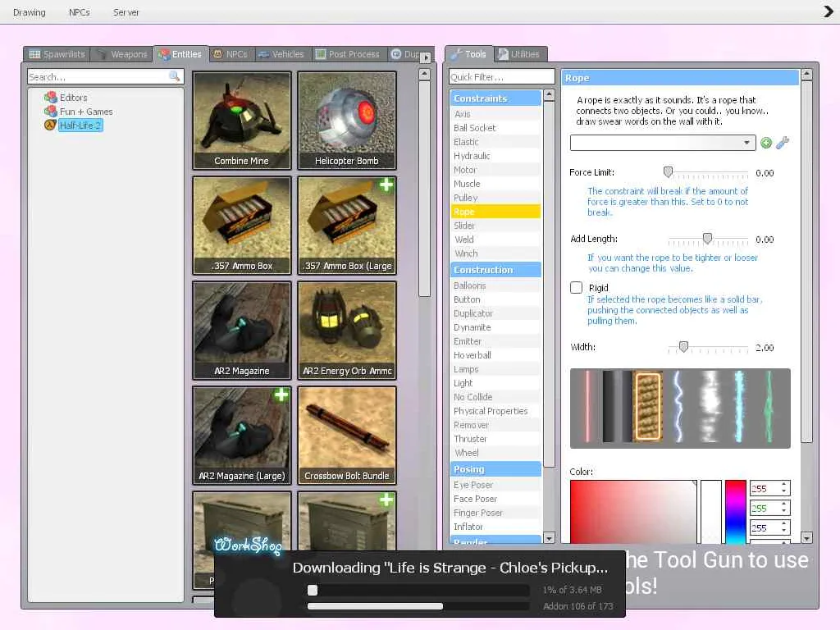Select the Winch tool
840x630 pixels.
495,253
